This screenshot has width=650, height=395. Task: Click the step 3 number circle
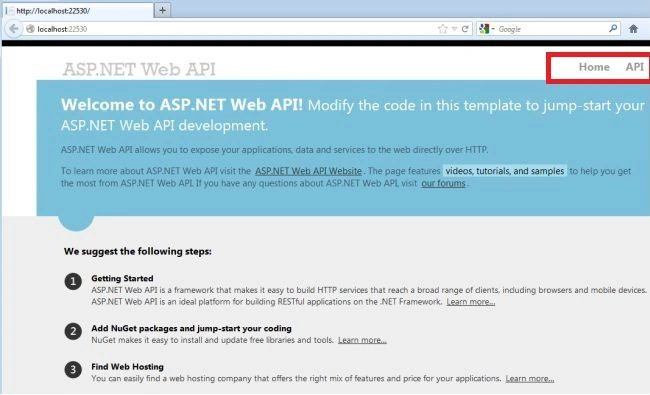click(x=73, y=369)
